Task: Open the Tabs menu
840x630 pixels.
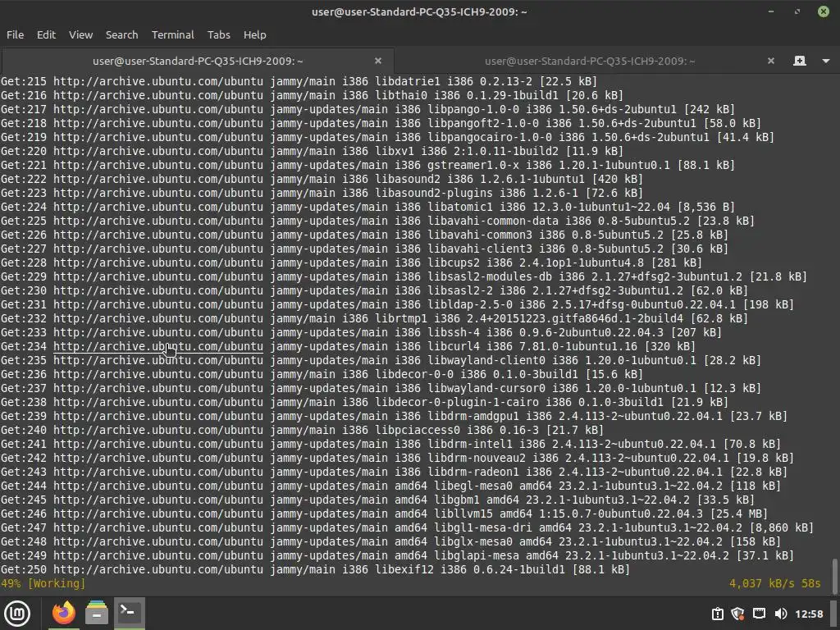Action: tap(218, 34)
